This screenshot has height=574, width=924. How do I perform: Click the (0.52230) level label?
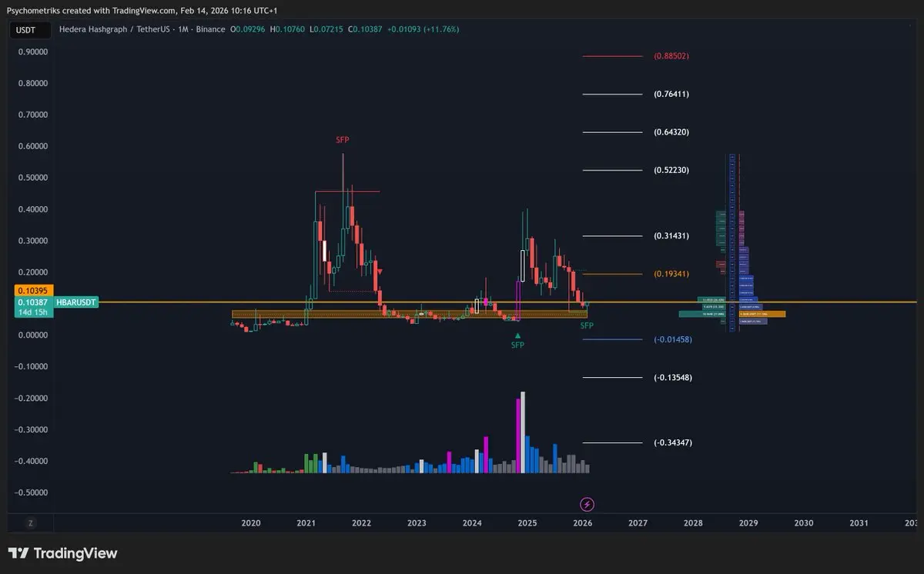[671, 170]
